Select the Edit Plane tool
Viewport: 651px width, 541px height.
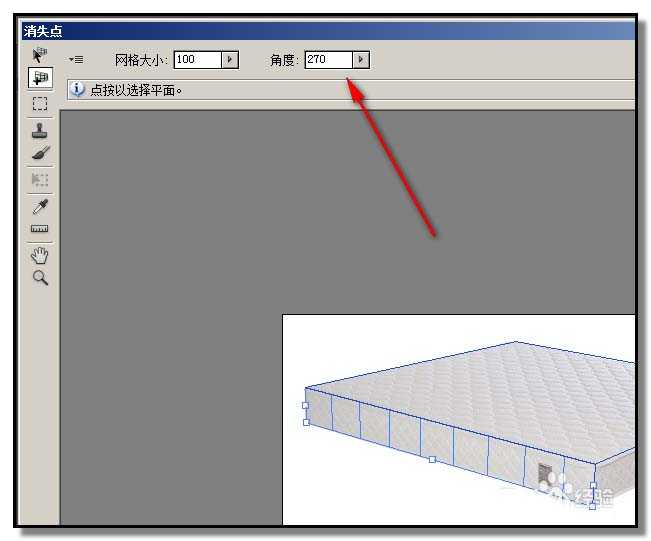(x=40, y=55)
